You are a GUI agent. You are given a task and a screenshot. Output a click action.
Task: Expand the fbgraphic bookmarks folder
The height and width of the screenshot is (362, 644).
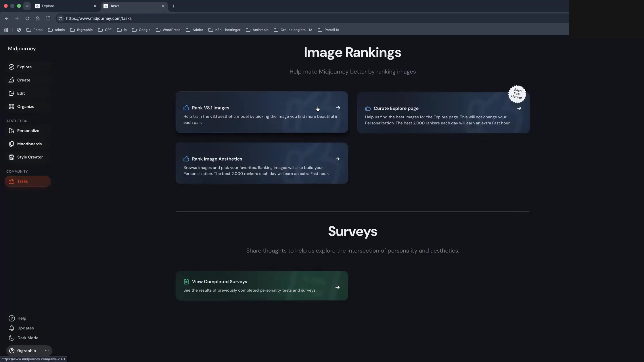[x=81, y=30]
